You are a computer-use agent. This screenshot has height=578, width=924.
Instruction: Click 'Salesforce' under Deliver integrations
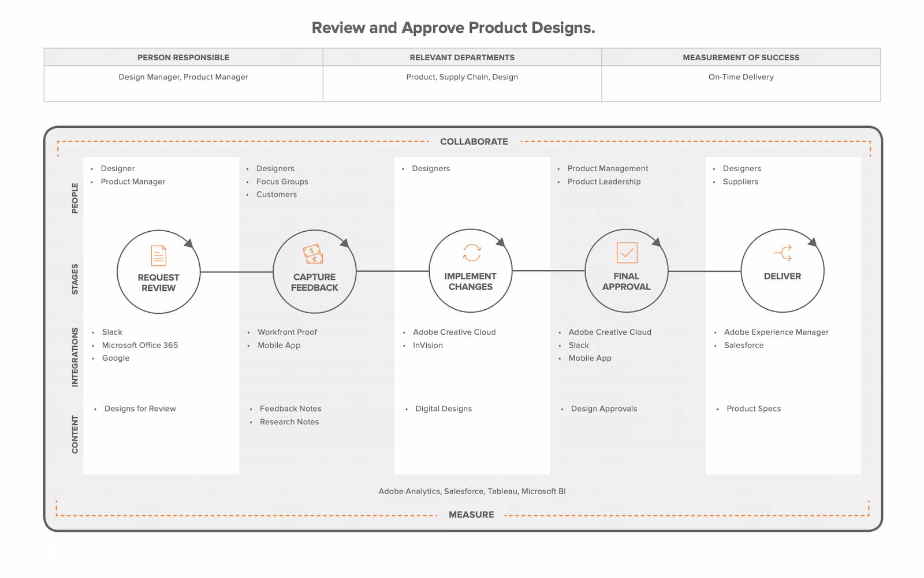point(744,345)
